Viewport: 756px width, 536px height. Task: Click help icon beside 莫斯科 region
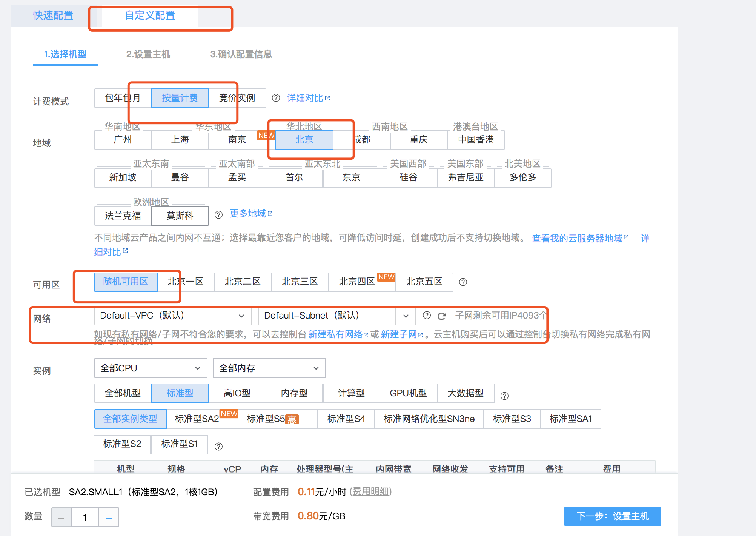pos(218,215)
